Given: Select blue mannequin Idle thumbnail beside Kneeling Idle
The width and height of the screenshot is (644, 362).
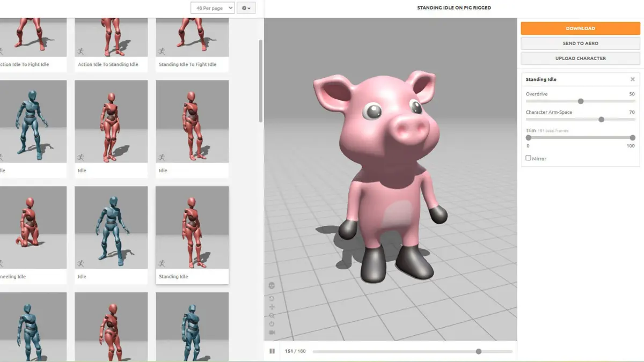Looking at the screenshot, I should [111, 227].
